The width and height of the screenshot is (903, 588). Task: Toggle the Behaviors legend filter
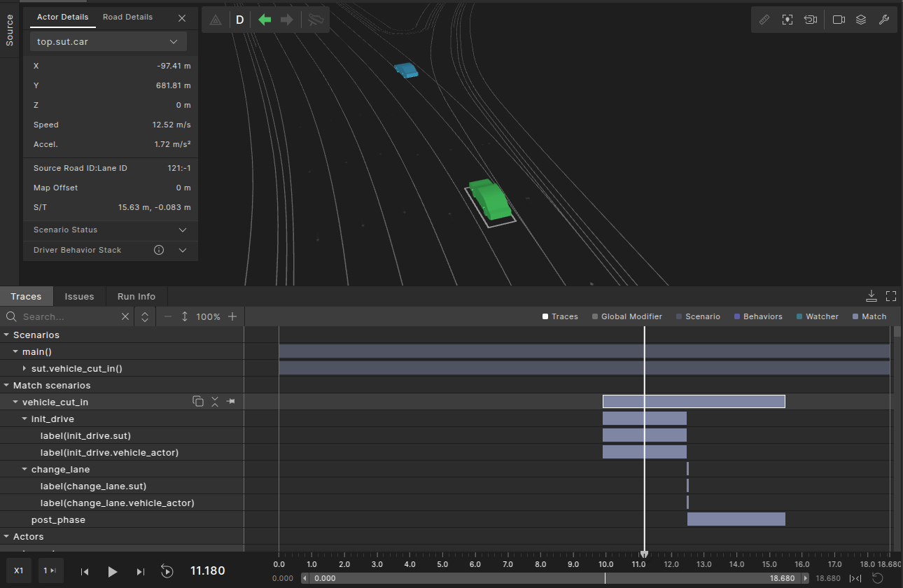(758, 316)
